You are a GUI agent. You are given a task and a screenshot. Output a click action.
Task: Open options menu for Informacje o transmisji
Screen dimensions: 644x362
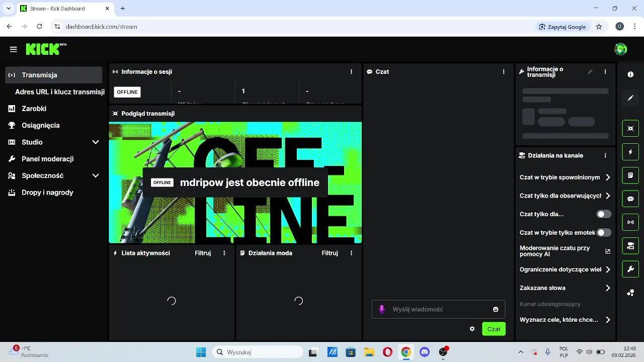(x=605, y=72)
